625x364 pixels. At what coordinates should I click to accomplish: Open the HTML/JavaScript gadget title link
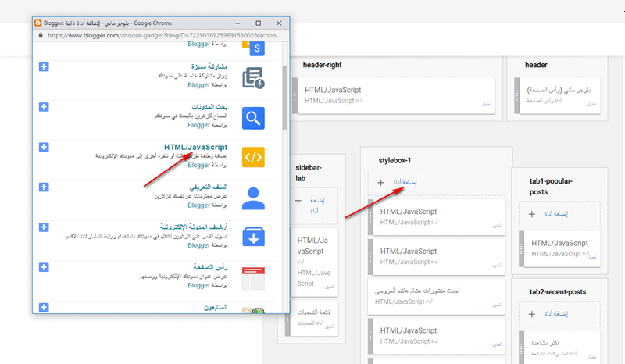point(195,146)
